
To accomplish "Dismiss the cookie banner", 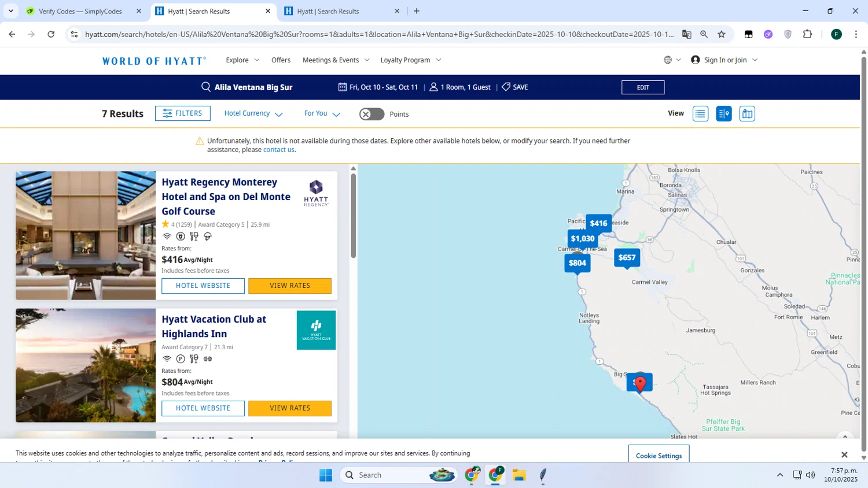I will 844,455.
